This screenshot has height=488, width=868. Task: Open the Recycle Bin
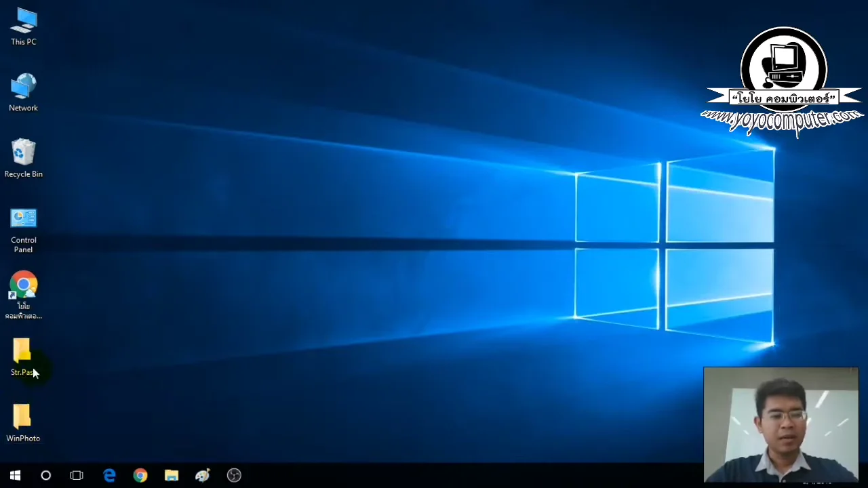23,150
